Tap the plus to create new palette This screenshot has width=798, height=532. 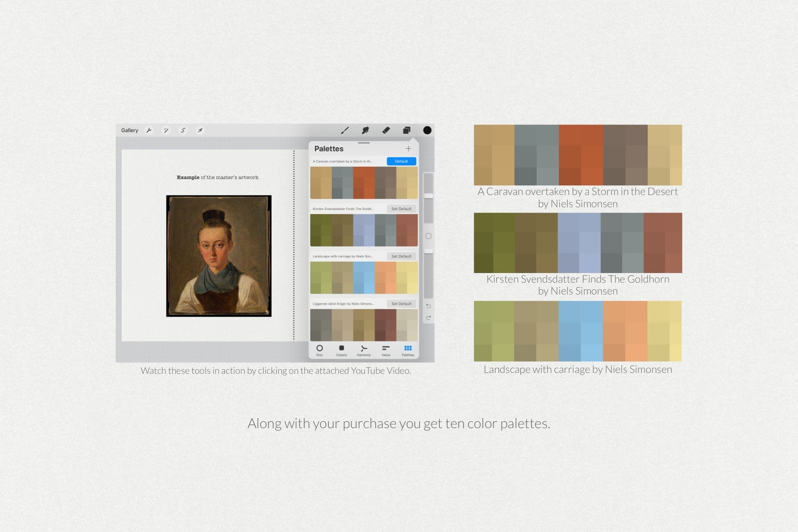point(408,148)
